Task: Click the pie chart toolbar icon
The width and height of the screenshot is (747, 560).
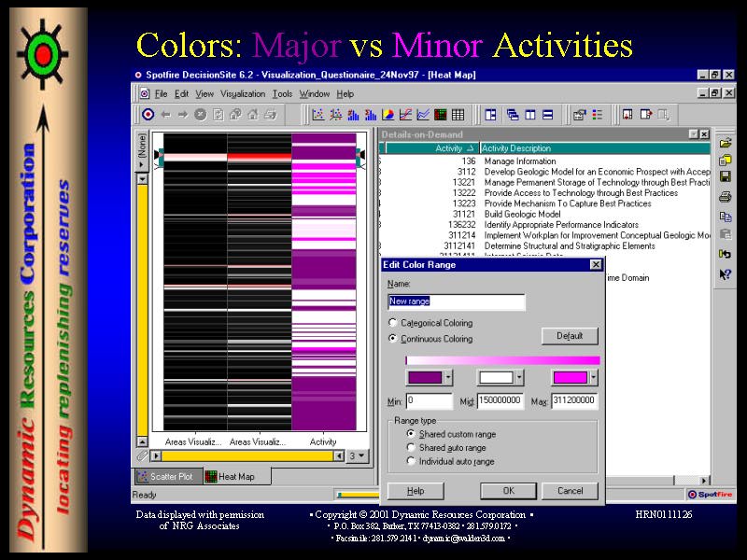Action: 388,115
